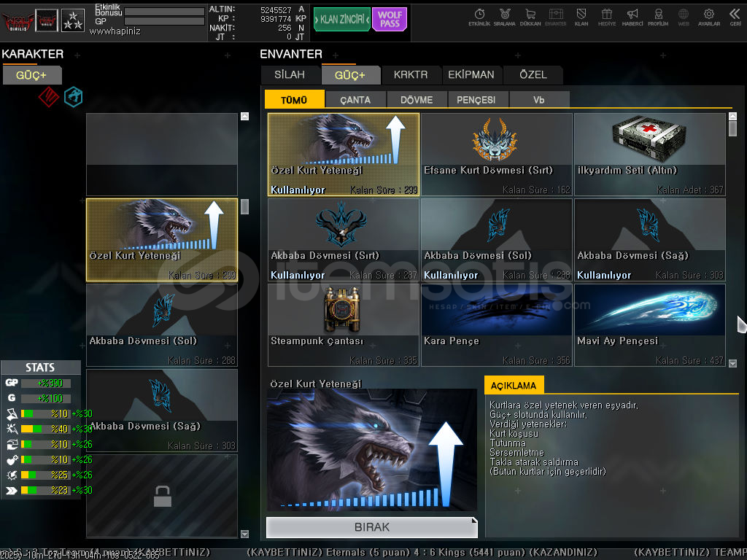Open the Hediye gift icon

(x=607, y=17)
